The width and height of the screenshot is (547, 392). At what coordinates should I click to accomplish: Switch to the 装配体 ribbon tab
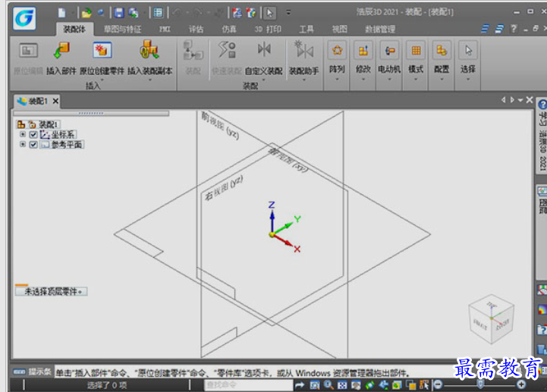[x=74, y=30]
